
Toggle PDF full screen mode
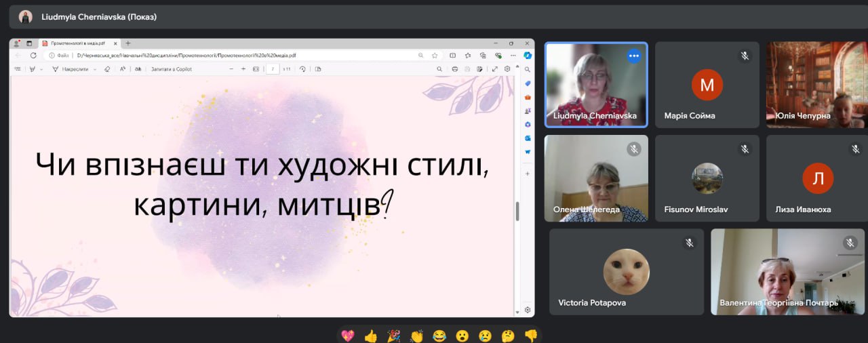495,69
